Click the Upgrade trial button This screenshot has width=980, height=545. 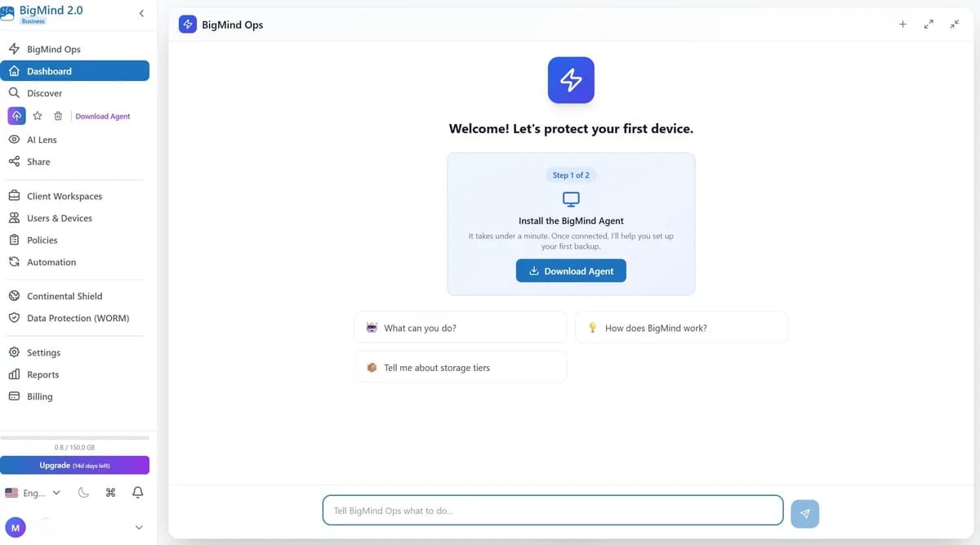(74, 464)
